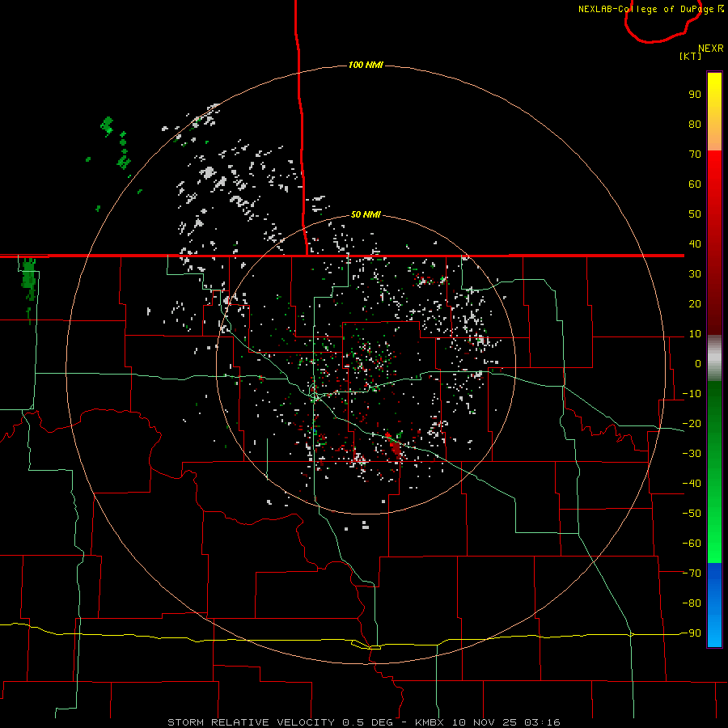This screenshot has height=728, width=728.
Task: Click the -90 value on the velocity scale
Action: 692,633
